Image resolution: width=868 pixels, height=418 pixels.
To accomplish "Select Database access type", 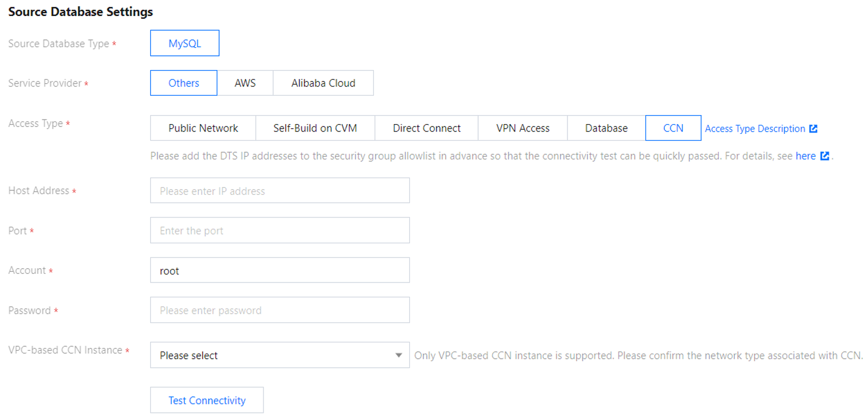I will click(606, 128).
